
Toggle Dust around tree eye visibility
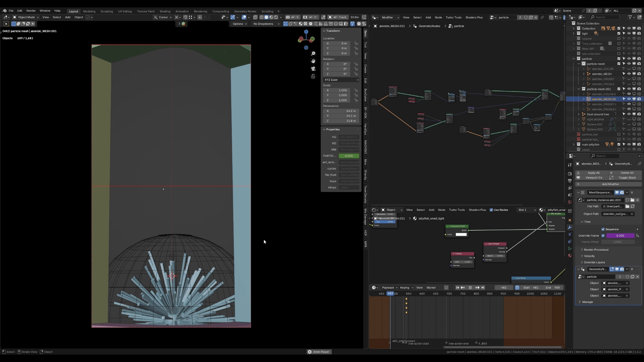pos(629,114)
